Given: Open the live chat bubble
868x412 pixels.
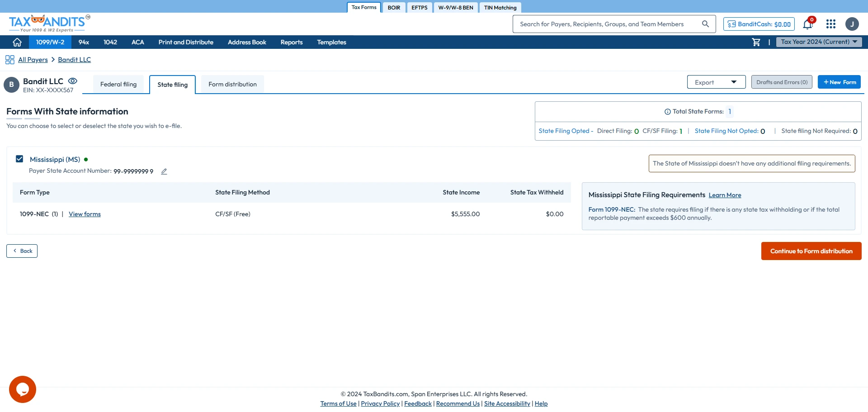Looking at the screenshot, I should point(23,389).
